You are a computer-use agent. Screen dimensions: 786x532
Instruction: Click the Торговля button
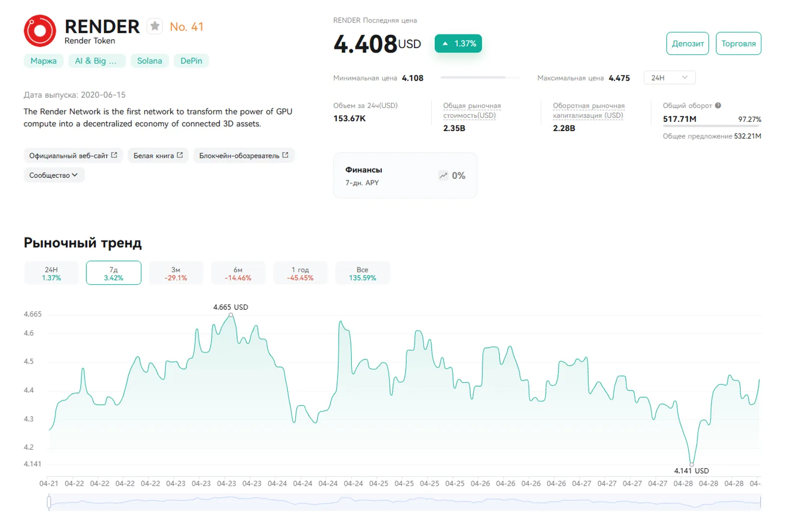click(x=738, y=44)
